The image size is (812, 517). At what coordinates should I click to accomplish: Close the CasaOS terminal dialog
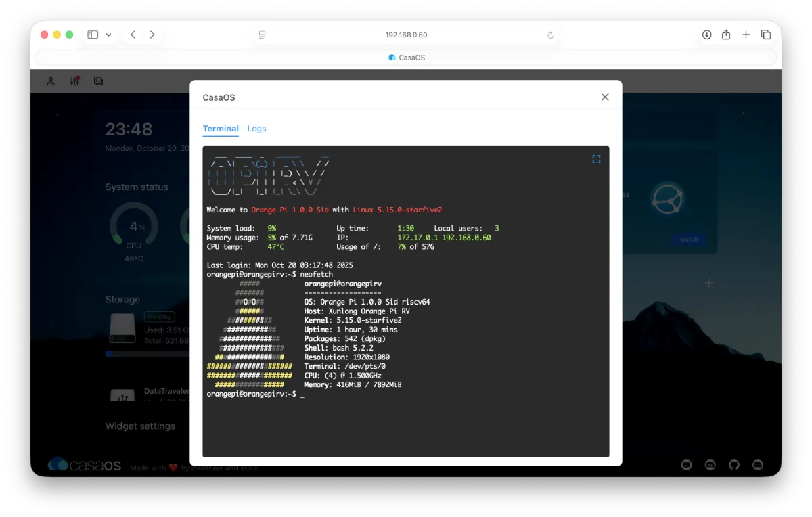coord(605,97)
